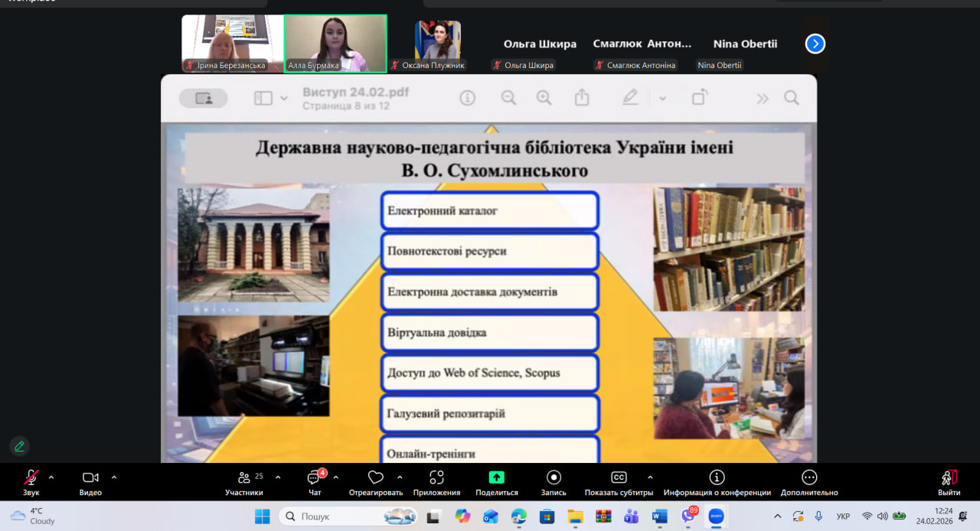Open the Дополнительно more options menu
The width and height of the screenshot is (980, 531).
(x=809, y=478)
